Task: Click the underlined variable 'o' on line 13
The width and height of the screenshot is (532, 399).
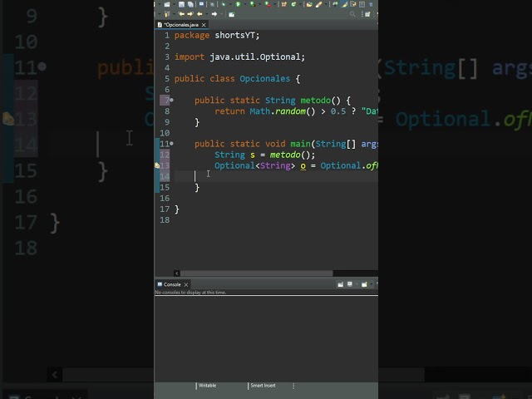Action: point(303,166)
